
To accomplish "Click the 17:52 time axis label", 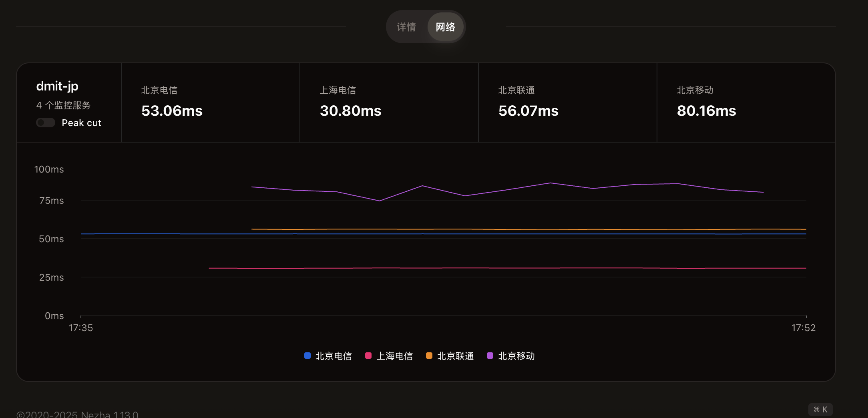I will click(803, 328).
